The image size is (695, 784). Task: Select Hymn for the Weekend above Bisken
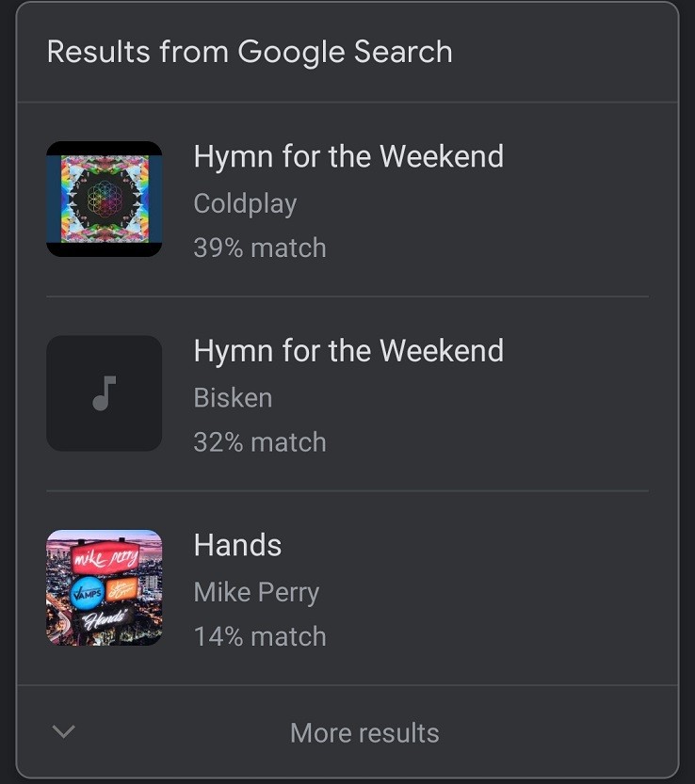coord(348,350)
